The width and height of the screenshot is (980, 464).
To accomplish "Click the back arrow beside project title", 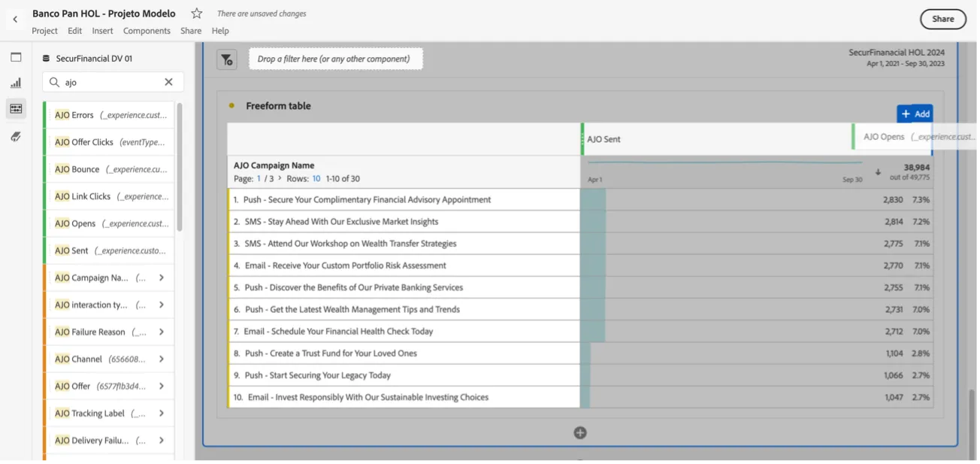I will coord(15,20).
